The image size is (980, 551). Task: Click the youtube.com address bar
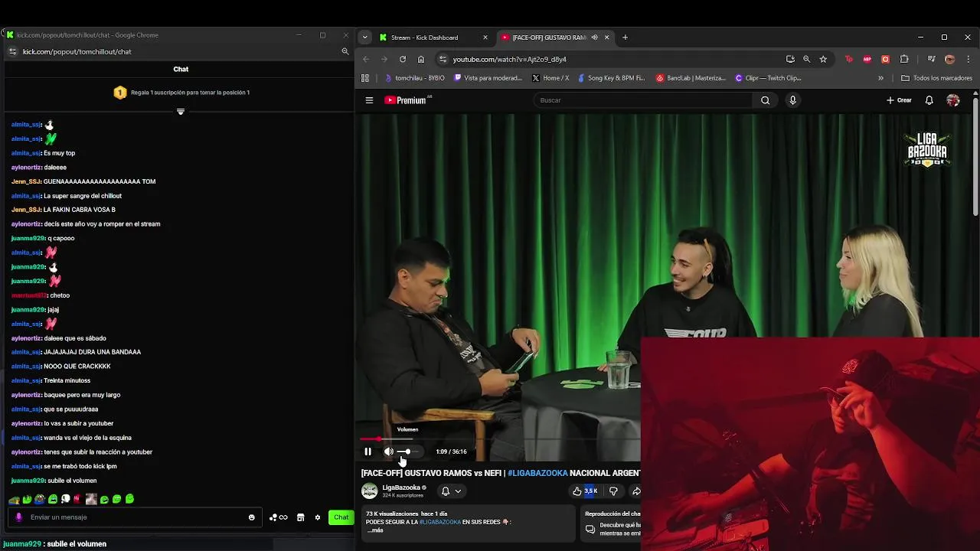tap(612, 59)
